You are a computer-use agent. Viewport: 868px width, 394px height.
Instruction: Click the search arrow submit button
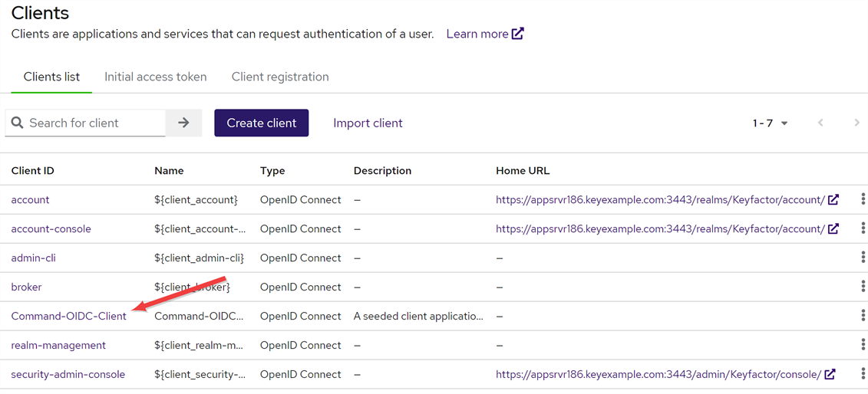183,123
